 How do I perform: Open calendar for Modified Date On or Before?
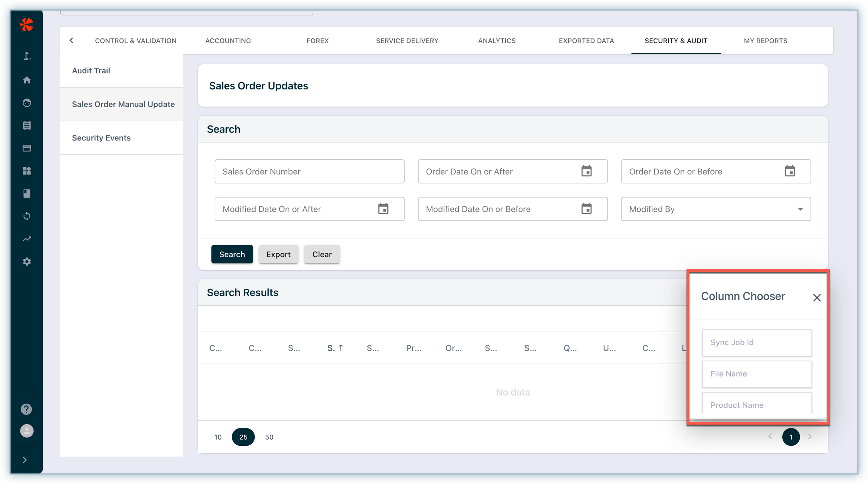586,209
